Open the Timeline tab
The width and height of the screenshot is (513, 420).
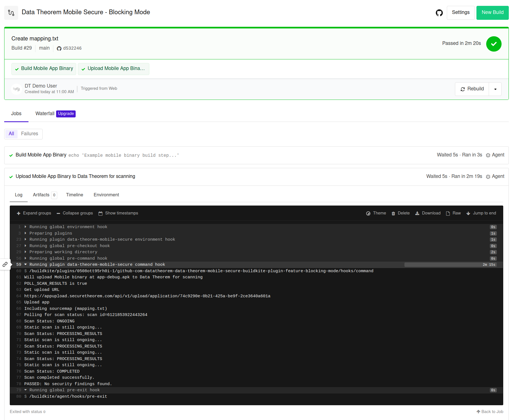click(x=75, y=195)
